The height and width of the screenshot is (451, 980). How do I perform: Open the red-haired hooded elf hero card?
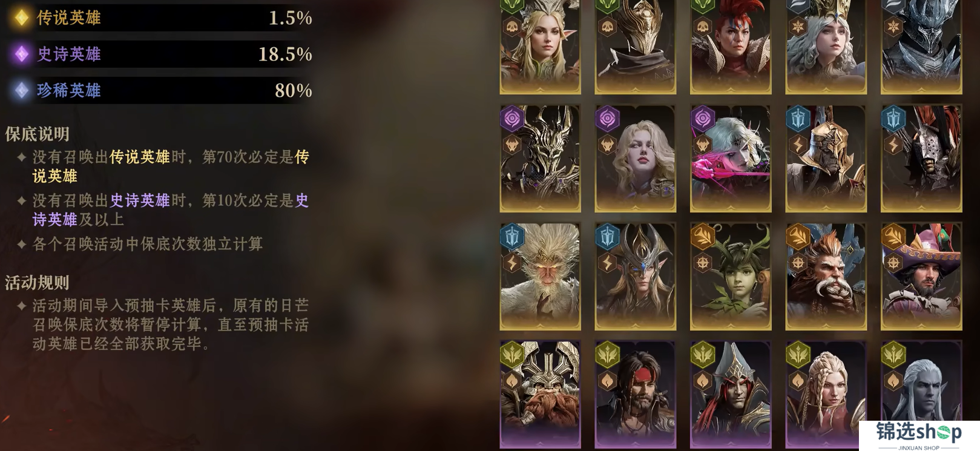coord(731,395)
